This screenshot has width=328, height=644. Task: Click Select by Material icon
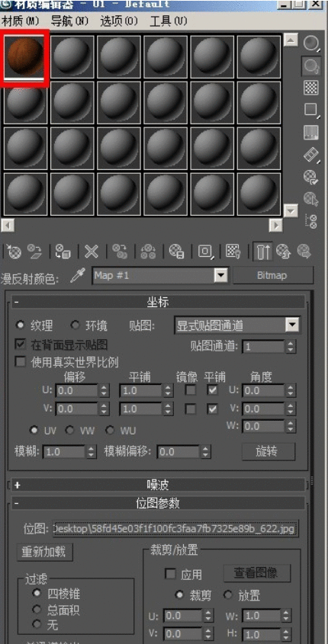[x=313, y=199]
